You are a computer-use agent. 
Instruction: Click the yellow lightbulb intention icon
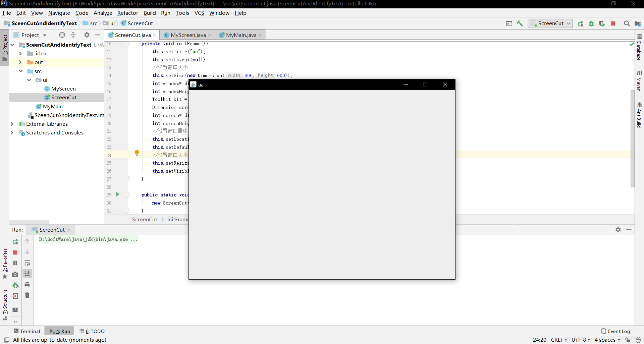(x=137, y=153)
